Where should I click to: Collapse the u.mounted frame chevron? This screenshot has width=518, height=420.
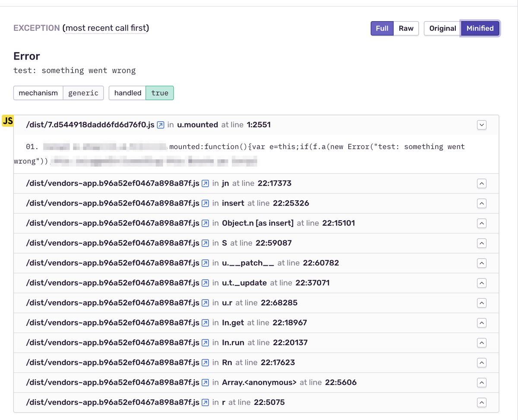(482, 125)
